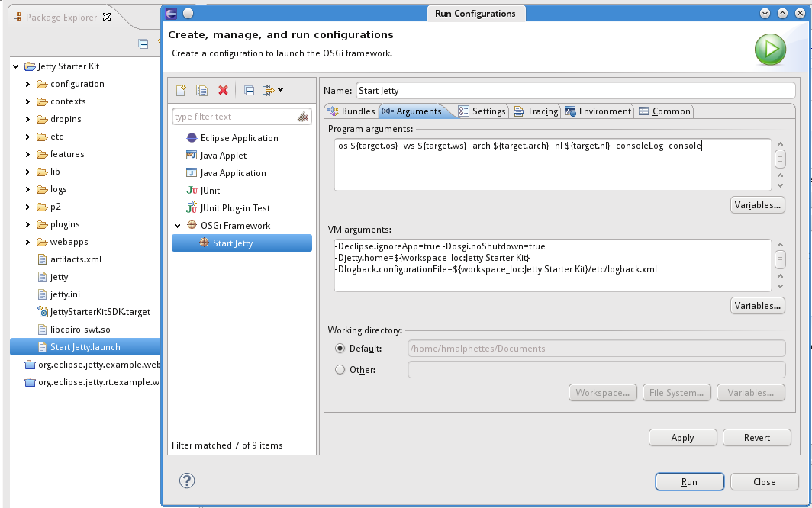This screenshot has width=812, height=508.
Task: Open the Tracing tab
Action: [536, 111]
